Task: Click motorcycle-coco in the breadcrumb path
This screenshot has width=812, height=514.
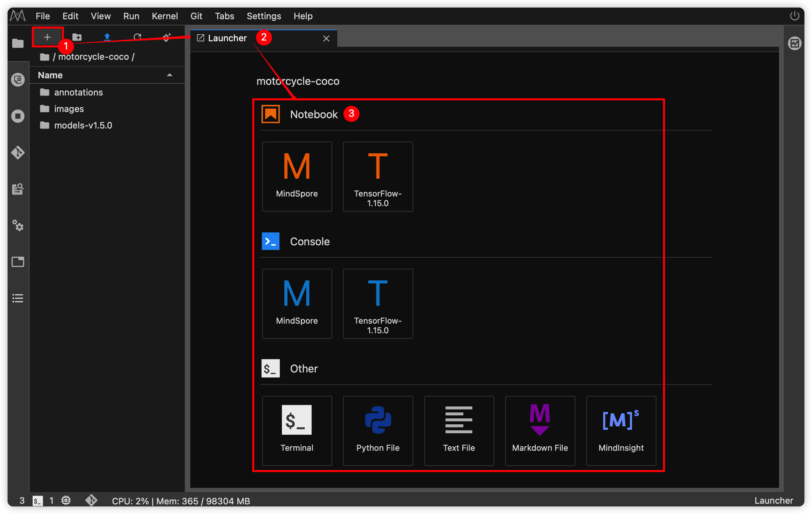Action: [93, 57]
